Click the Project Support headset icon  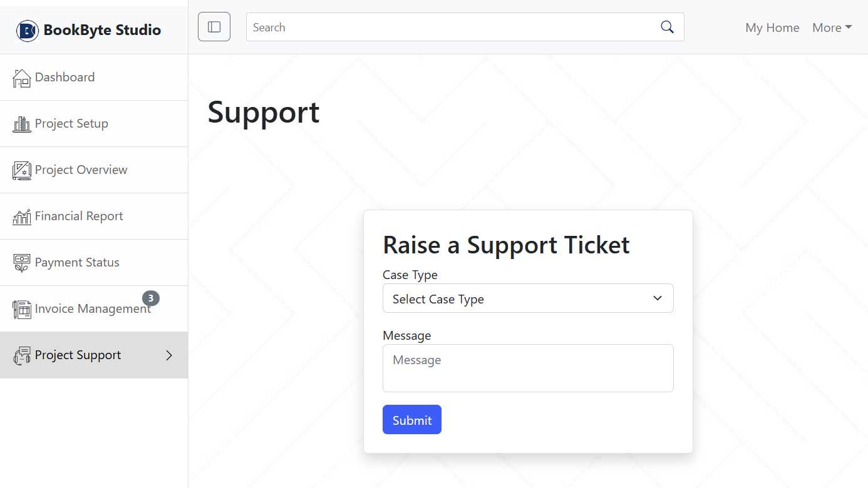point(21,355)
